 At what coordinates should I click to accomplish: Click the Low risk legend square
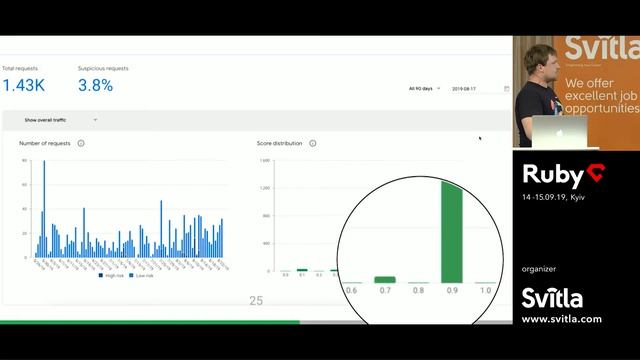131,276
